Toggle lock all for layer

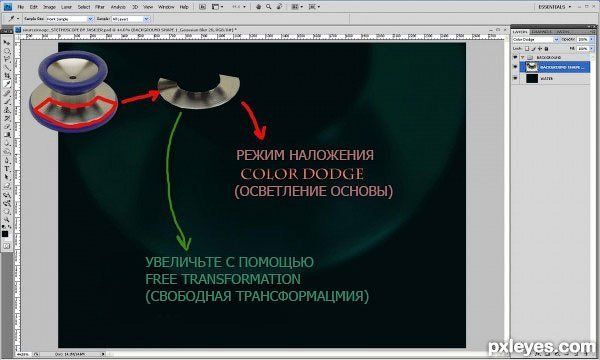point(546,49)
